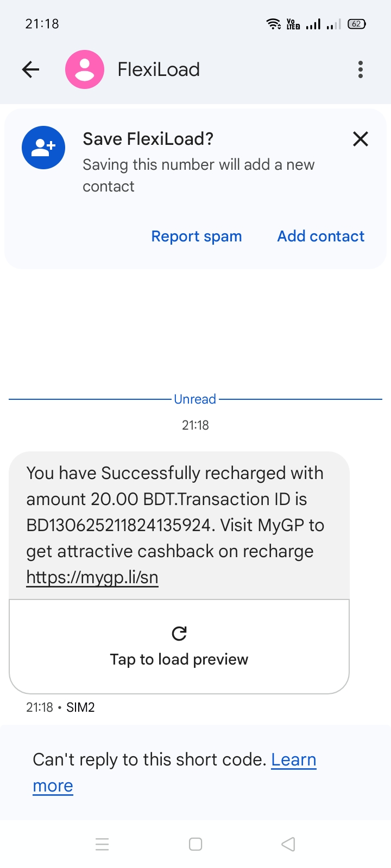391x868 pixels.
Task: Open the Learn more link
Action: [x=293, y=760]
